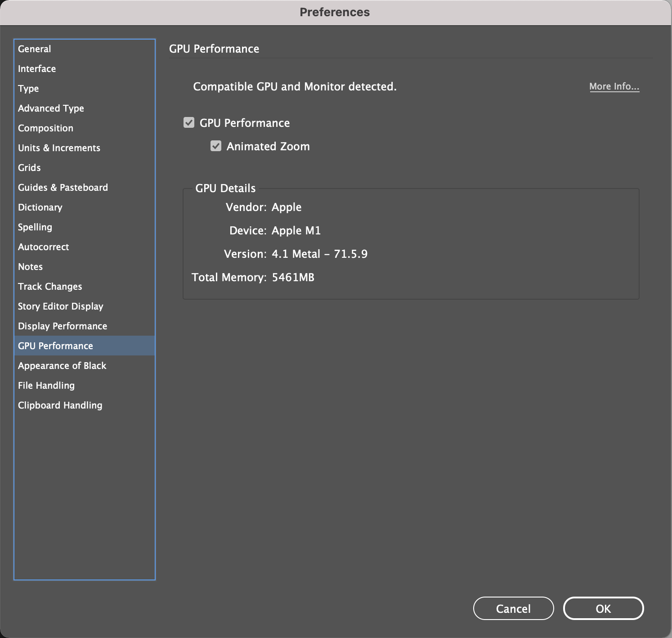Open Autocorrect settings
Viewport: 672px width, 638px height.
pos(44,247)
